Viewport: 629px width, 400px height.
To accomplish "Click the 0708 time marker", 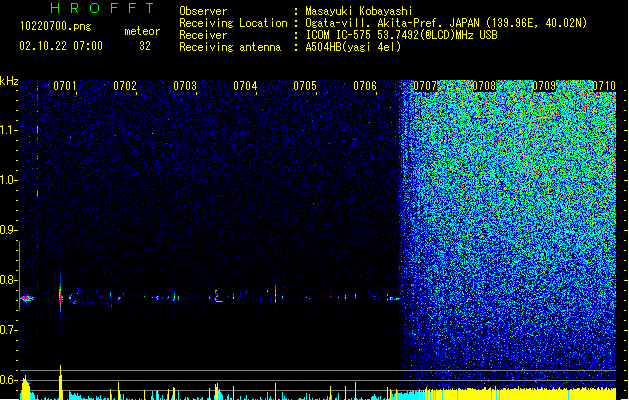I will [484, 86].
